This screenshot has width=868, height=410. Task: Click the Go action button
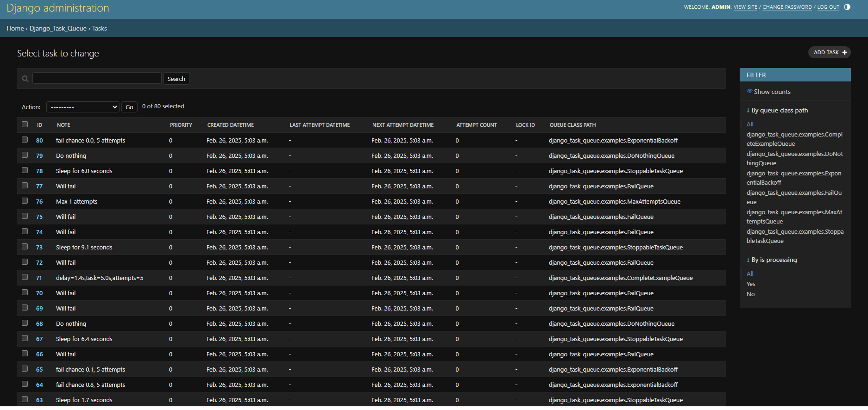(129, 107)
